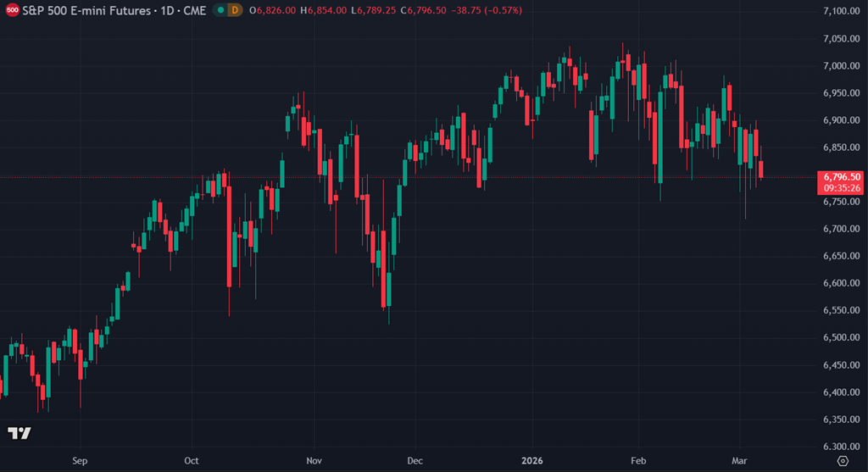Open chart settings gear icon
The height and width of the screenshot is (472, 868).
pos(841,460)
